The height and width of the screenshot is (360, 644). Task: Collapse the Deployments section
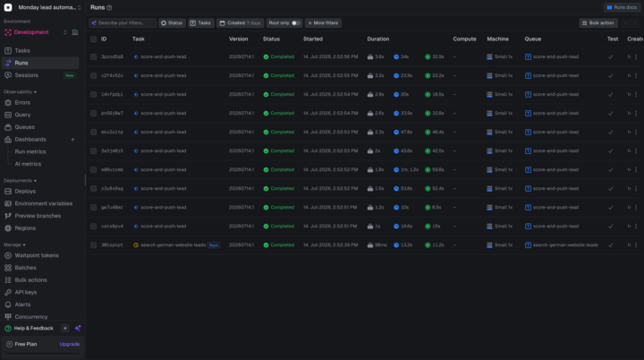(20, 181)
